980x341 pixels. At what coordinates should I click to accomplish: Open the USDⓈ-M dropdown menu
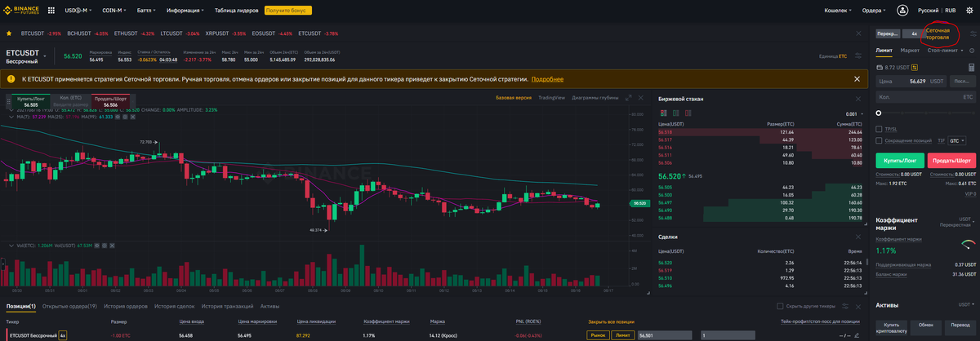[x=80, y=11]
